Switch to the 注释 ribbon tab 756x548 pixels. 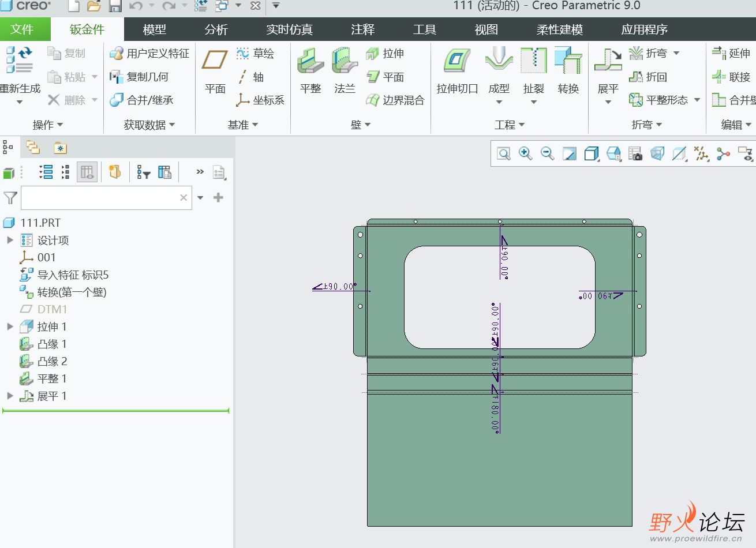[362, 29]
